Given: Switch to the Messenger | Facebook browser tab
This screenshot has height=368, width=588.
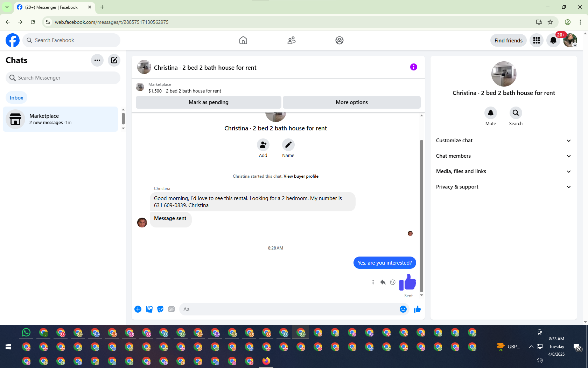Looking at the screenshot, I should pos(55,7).
